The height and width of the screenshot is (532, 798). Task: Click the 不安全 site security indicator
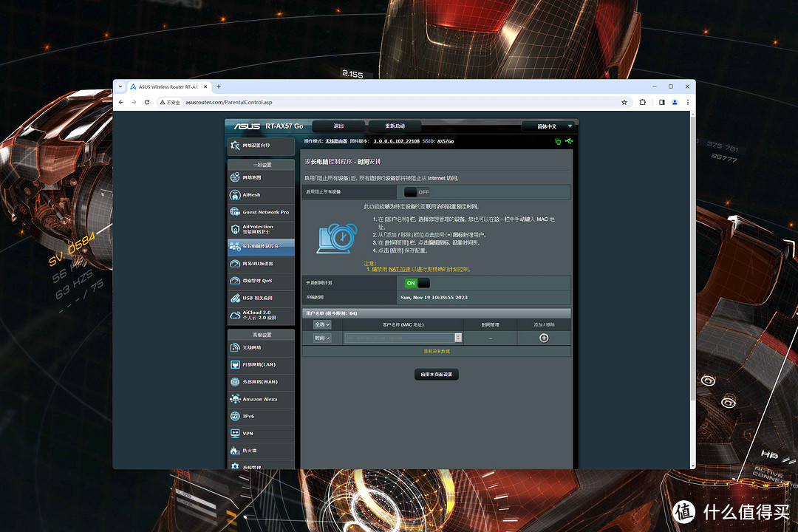click(170, 102)
